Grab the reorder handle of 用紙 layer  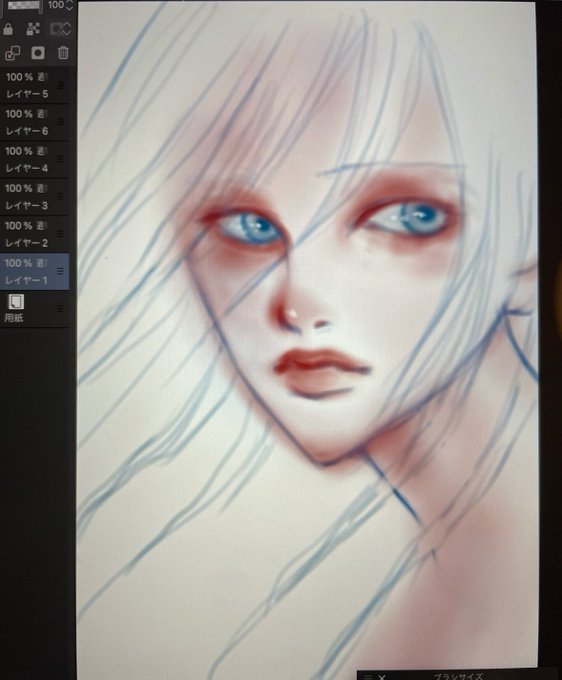60,309
